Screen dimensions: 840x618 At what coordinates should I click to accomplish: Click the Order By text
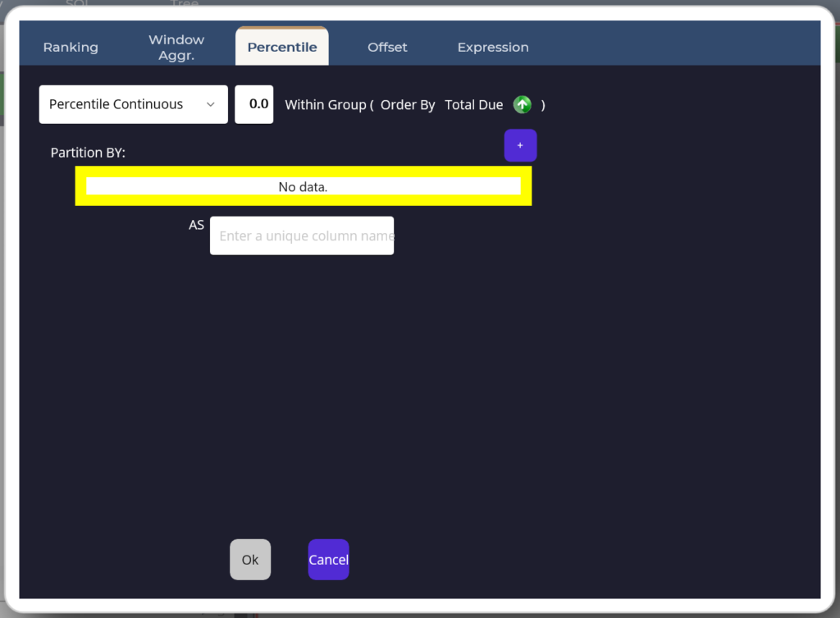tap(408, 105)
